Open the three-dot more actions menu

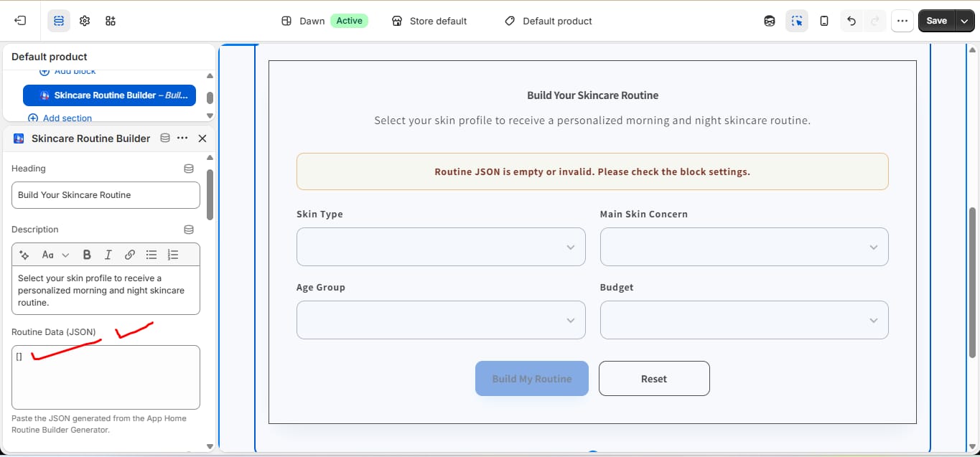[x=902, y=21]
